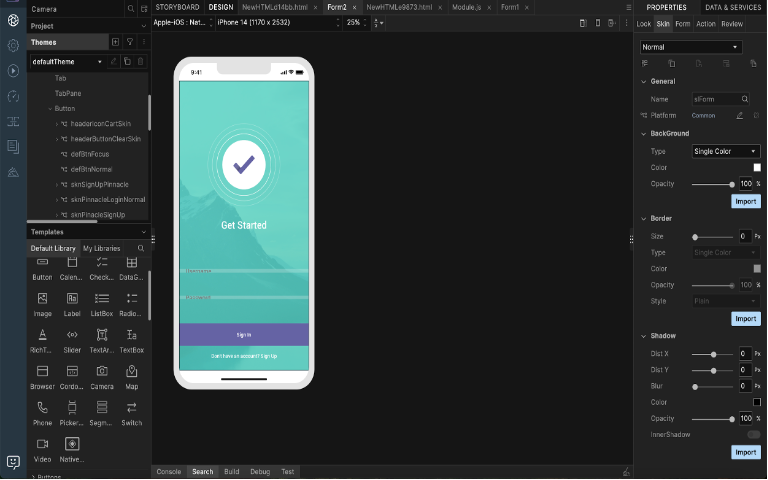Click the delete theme trash icon
This screenshot has width=768, height=480.
pos(140,62)
